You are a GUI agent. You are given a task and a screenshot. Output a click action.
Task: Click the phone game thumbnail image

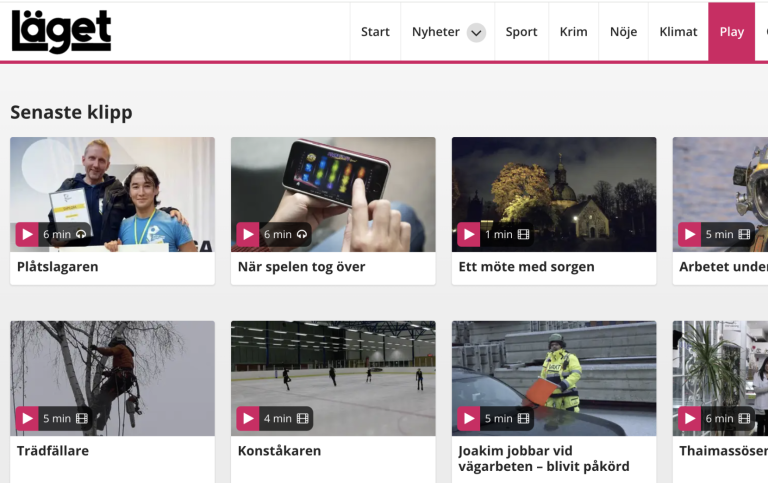coord(334,194)
